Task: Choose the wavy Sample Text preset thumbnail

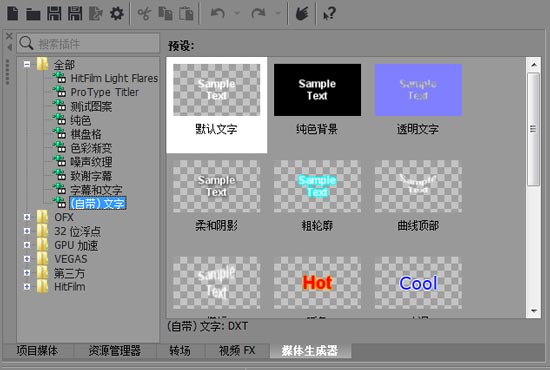Action: [x=216, y=283]
